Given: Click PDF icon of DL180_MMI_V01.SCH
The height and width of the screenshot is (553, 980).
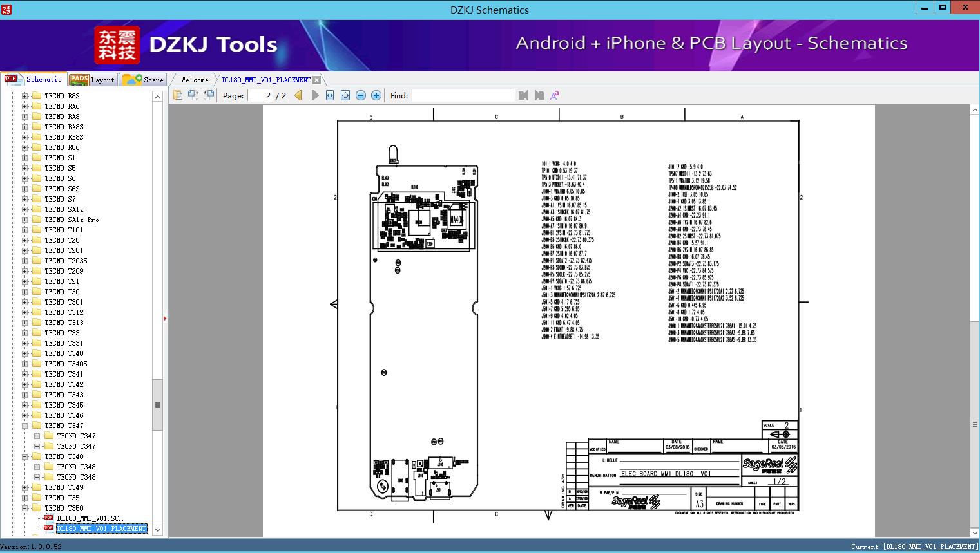Looking at the screenshot, I should click(48, 518).
